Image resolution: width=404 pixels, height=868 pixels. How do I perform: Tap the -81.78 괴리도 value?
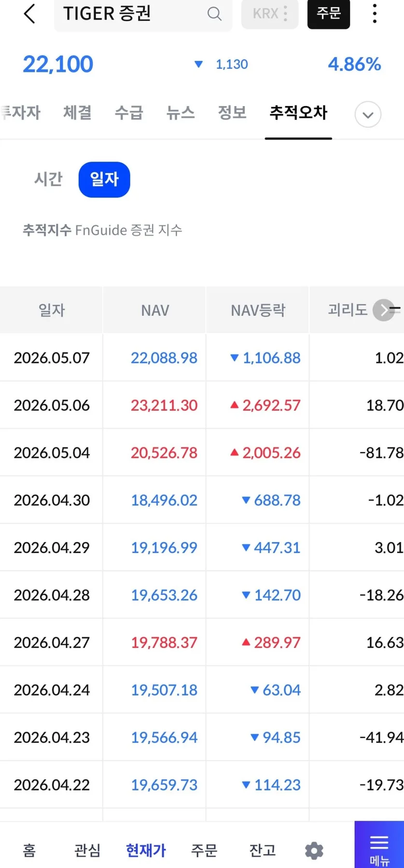[x=381, y=453]
